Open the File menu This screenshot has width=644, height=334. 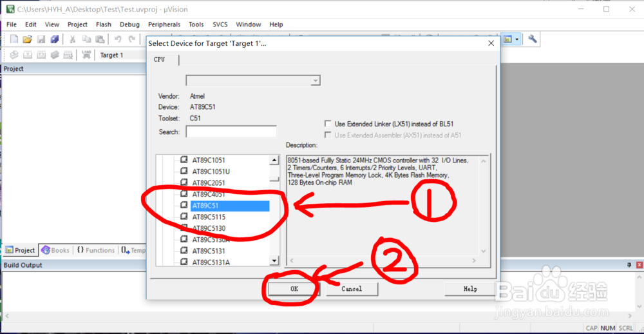click(x=12, y=25)
